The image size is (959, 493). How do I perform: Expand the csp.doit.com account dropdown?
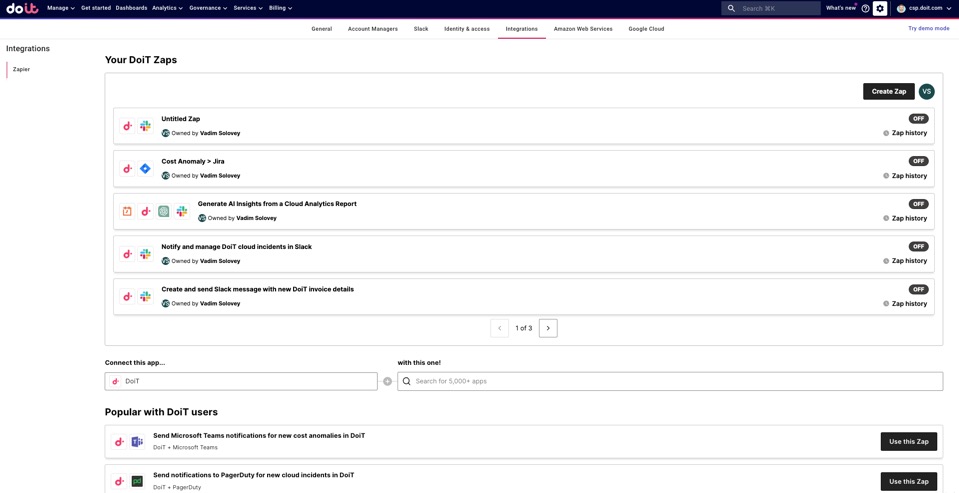tap(929, 8)
